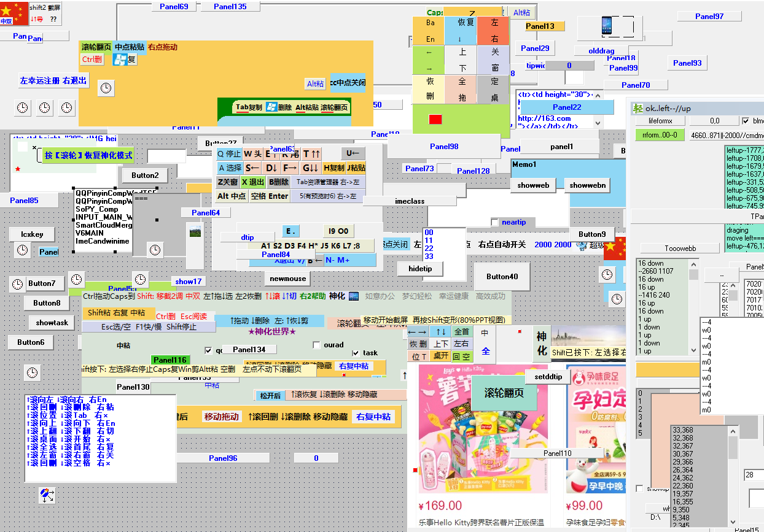Click the lifeformx button
This screenshot has height=532, width=764.
point(660,121)
